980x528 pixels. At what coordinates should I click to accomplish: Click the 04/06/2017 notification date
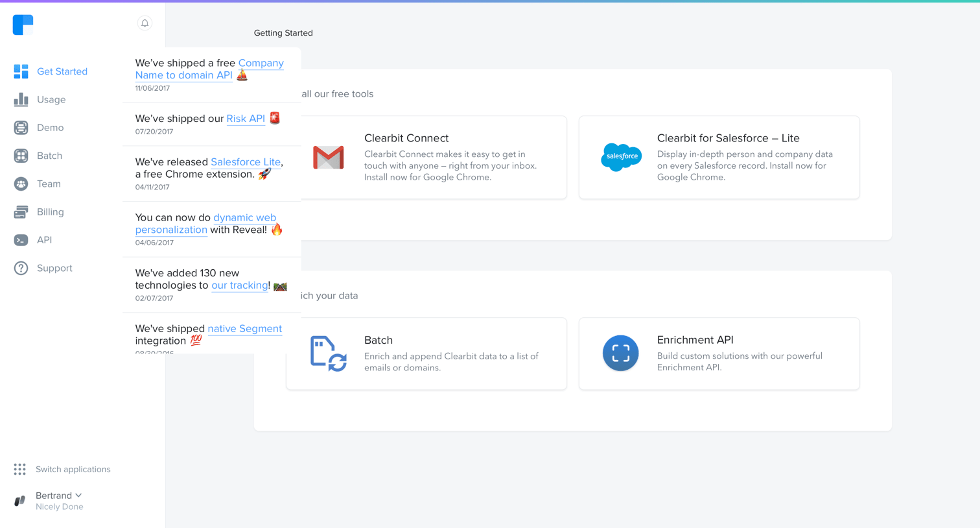tap(154, 243)
